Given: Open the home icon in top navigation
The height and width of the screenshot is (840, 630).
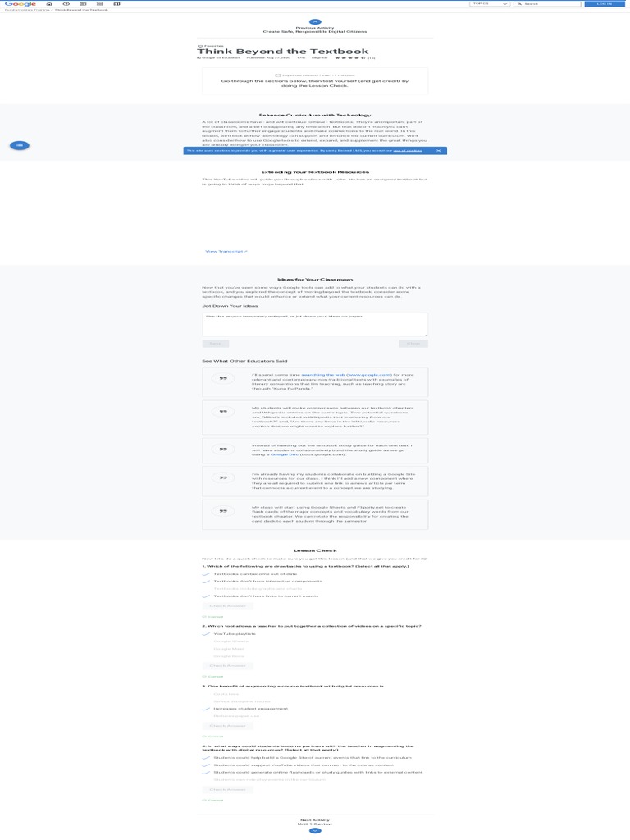Looking at the screenshot, I should click(49, 4).
